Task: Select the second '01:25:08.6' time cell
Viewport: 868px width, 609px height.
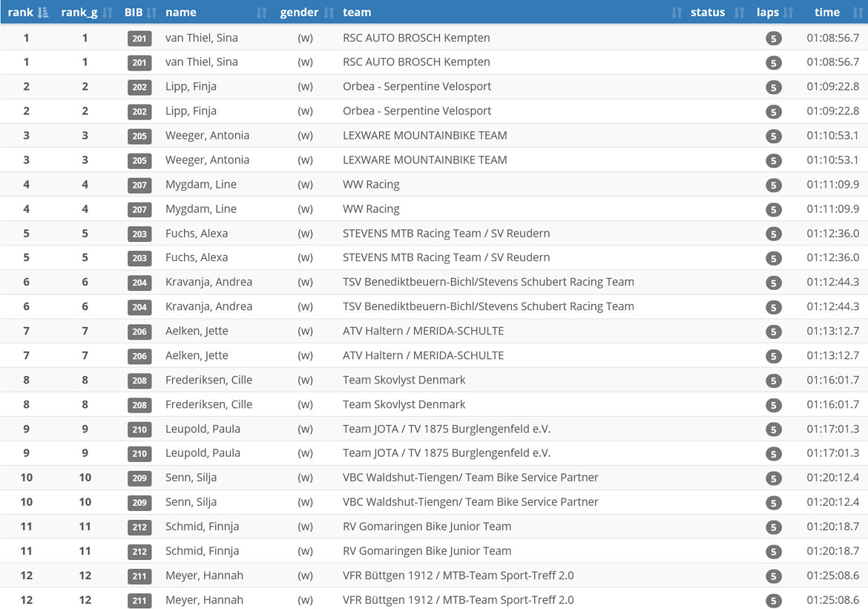Action: (x=832, y=599)
